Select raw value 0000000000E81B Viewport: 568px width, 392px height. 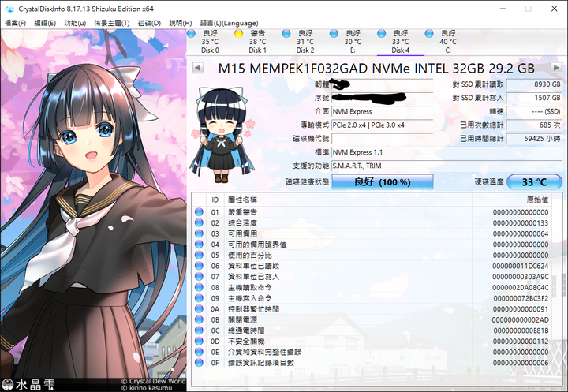coord(521,330)
